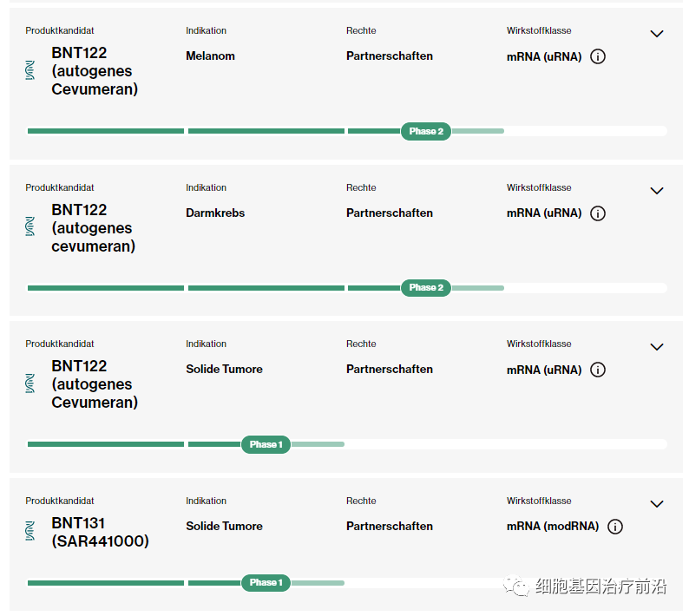This screenshot has height=616, width=689.
Task: Click the info icon in the Darmkrebs row
Action: pos(598,213)
